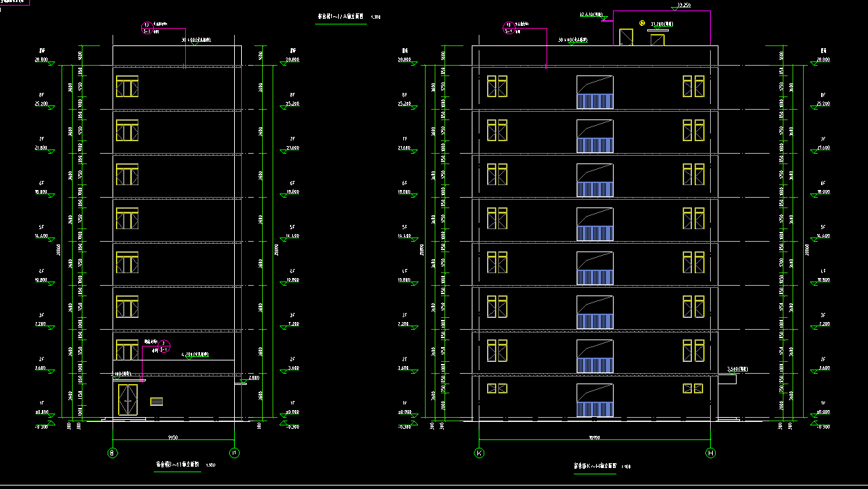The height and width of the screenshot is (489, 868).
Task: Select the magenta 13/S-1 callout on left elevation
Action: 147,28
